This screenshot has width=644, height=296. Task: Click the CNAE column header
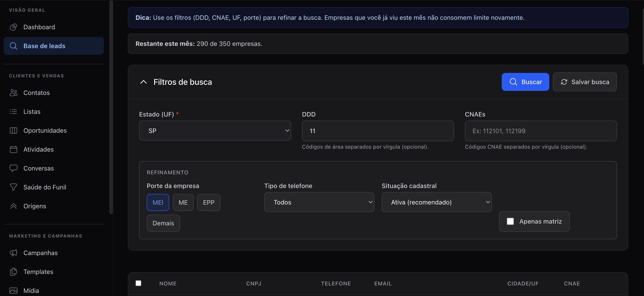coord(572,283)
